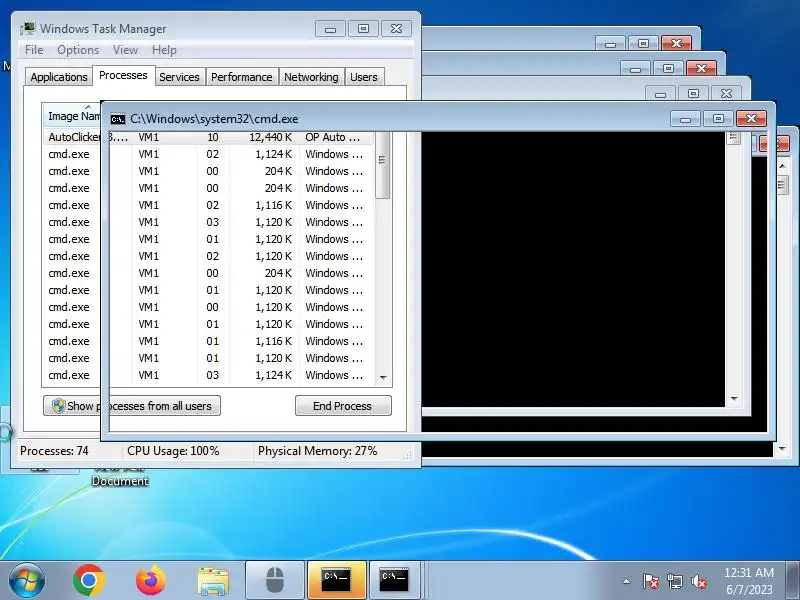Open the Help menu in Task Manager

point(164,50)
